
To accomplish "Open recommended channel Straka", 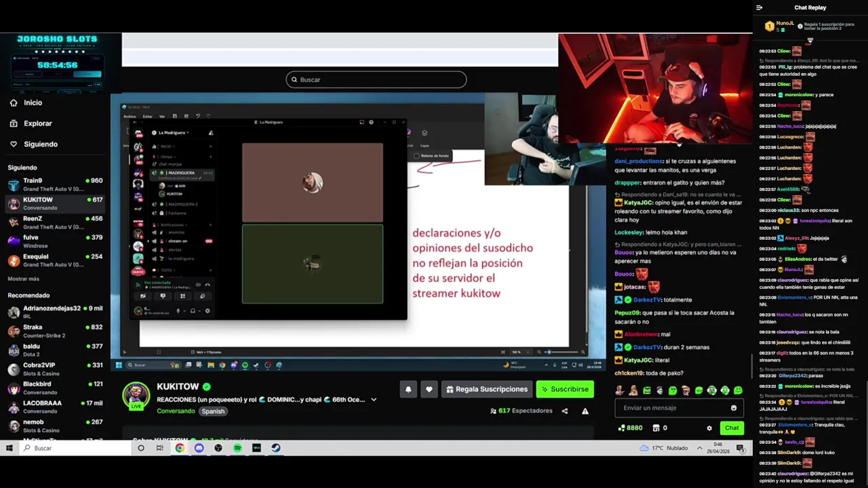I will [54, 331].
